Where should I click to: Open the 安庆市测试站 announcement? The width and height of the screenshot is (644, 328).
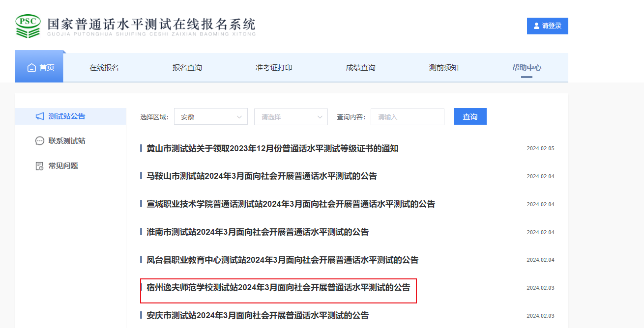click(258, 315)
